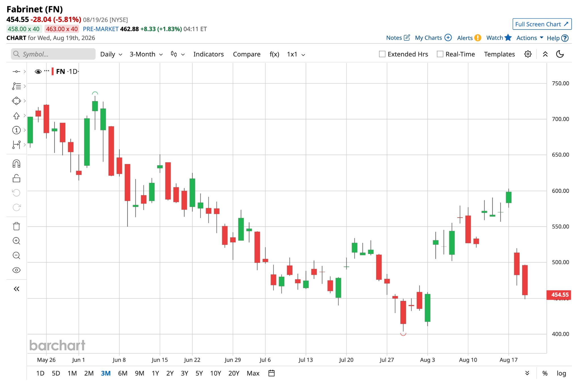Select the 1D time range
Screen dimensions: 581x392
[40, 373]
